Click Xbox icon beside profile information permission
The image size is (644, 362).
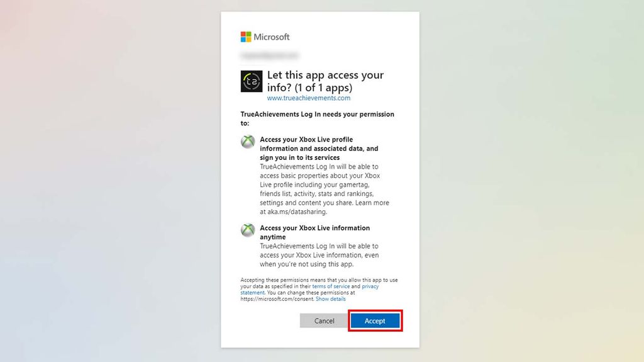coord(248,142)
